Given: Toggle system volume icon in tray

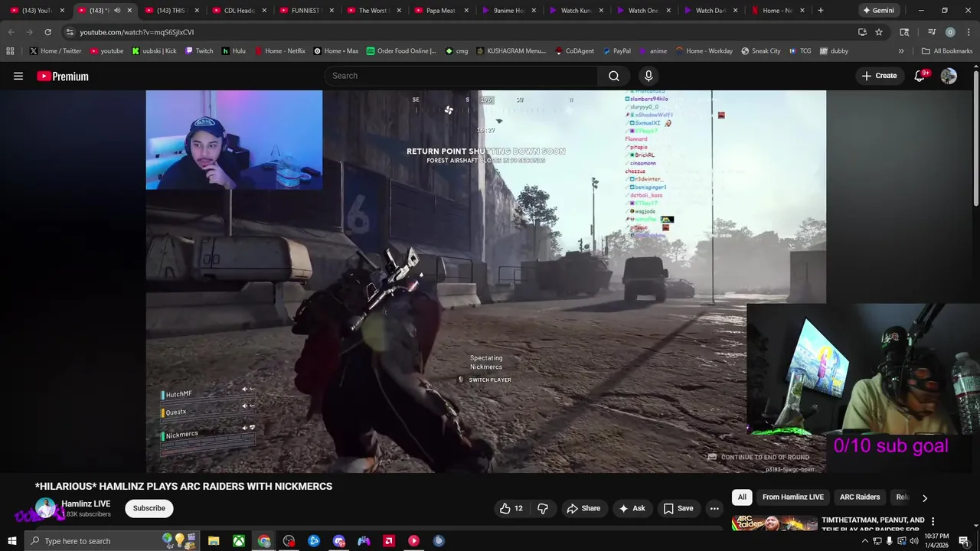Looking at the screenshot, I should (x=913, y=541).
